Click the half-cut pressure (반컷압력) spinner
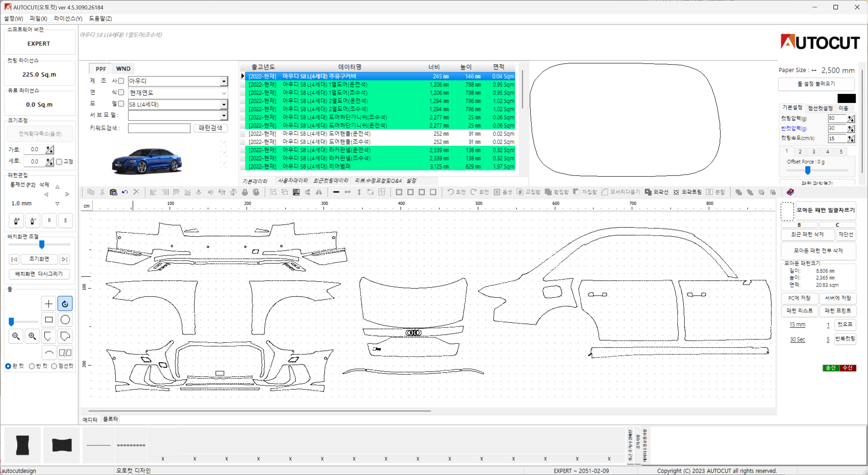868x475 pixels. tap(851, 128)
